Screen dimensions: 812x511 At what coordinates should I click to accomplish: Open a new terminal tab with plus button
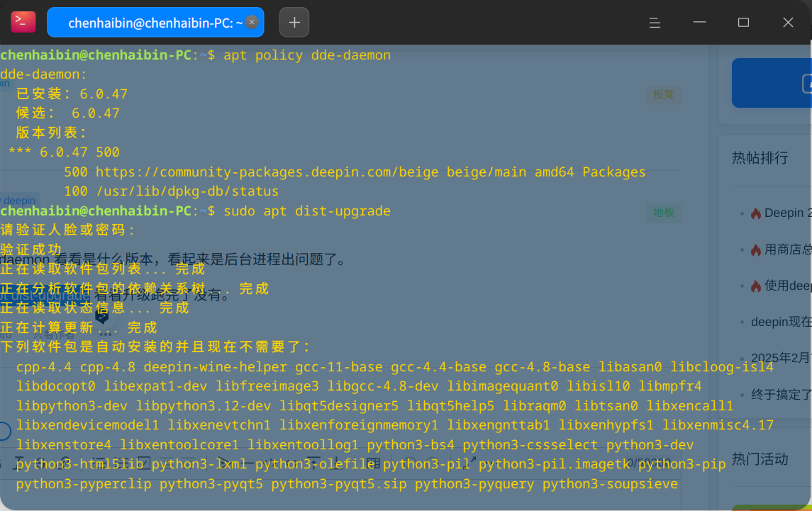pos(294,22)
